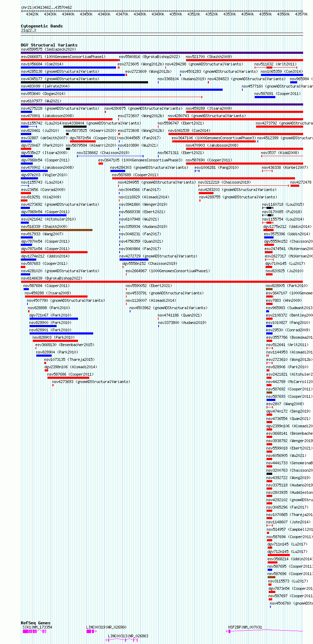Open nsv3373800 (Audano2019) variant label
Screen dimensions: 313x644
[182, 323]
